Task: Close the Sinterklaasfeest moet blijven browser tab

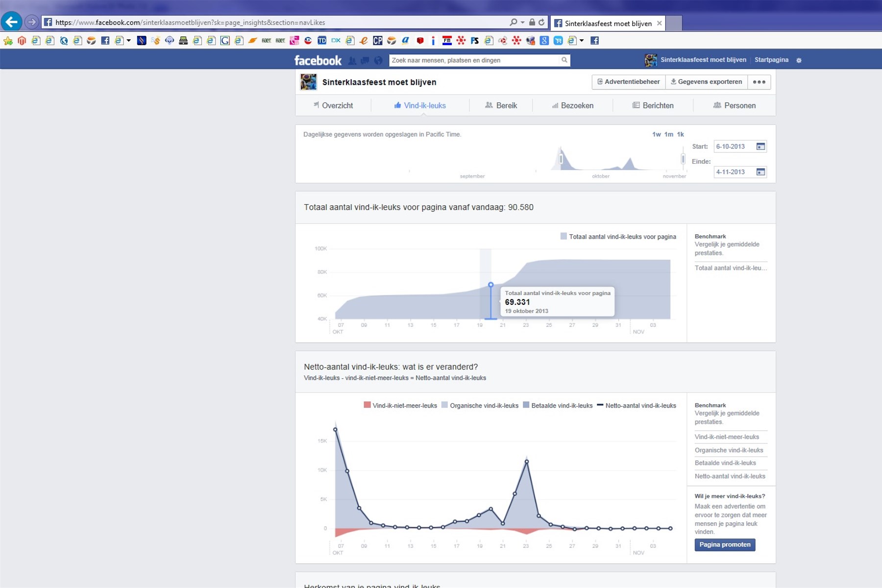Action: [x=660, y=23]
